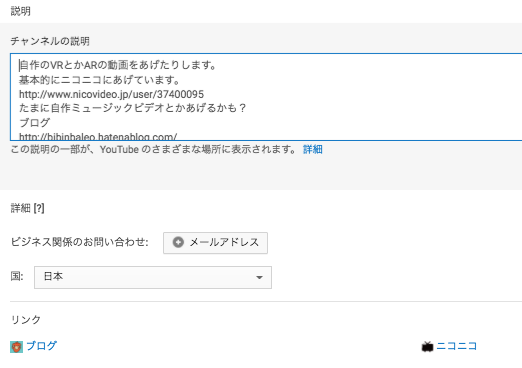
Task: Click the niconico TV icon beside ニコニコ
Action: coord(427,347)
